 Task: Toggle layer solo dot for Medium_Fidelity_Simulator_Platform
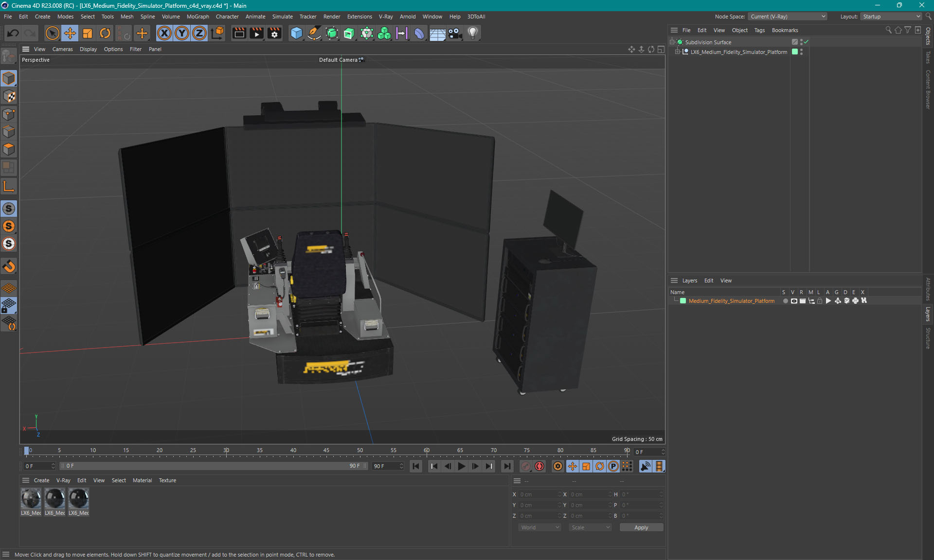pyautogui.click(x=785, y=301)
